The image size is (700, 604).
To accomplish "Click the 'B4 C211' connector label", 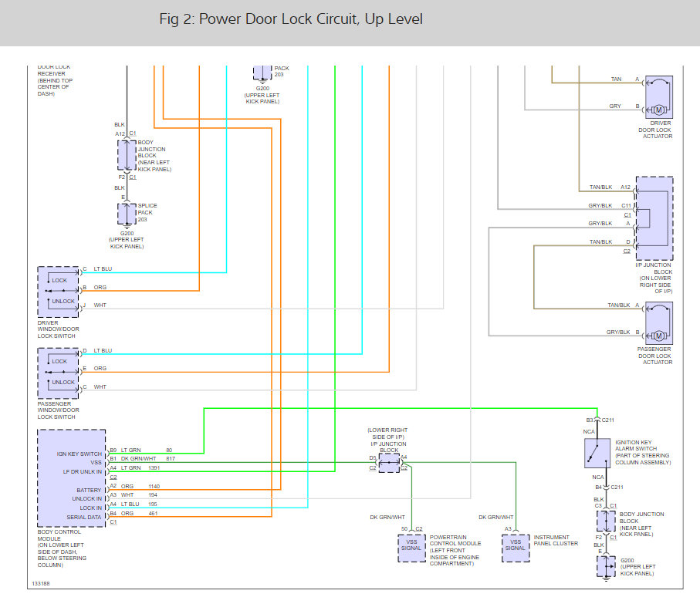I will (609, 487).
